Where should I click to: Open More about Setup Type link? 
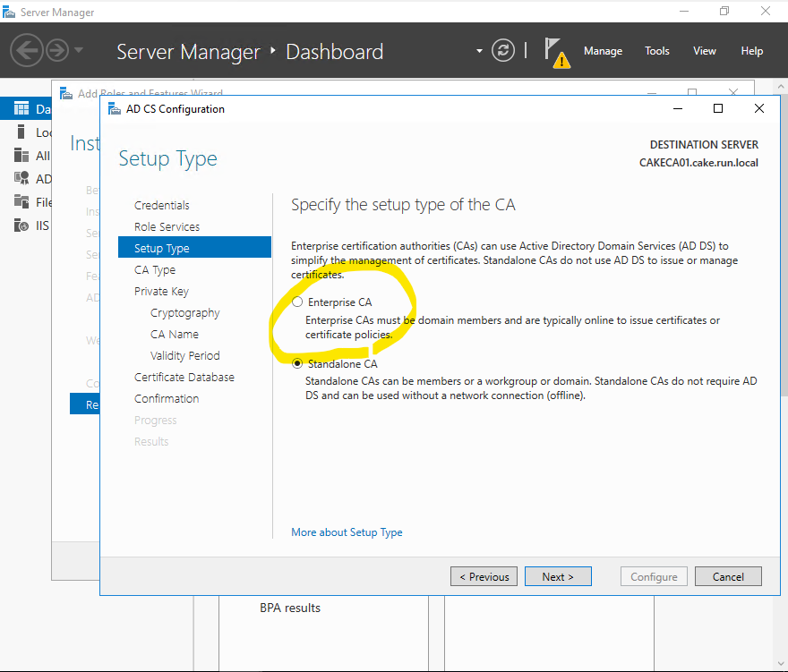pyautogui.click(x=347, y=532)
